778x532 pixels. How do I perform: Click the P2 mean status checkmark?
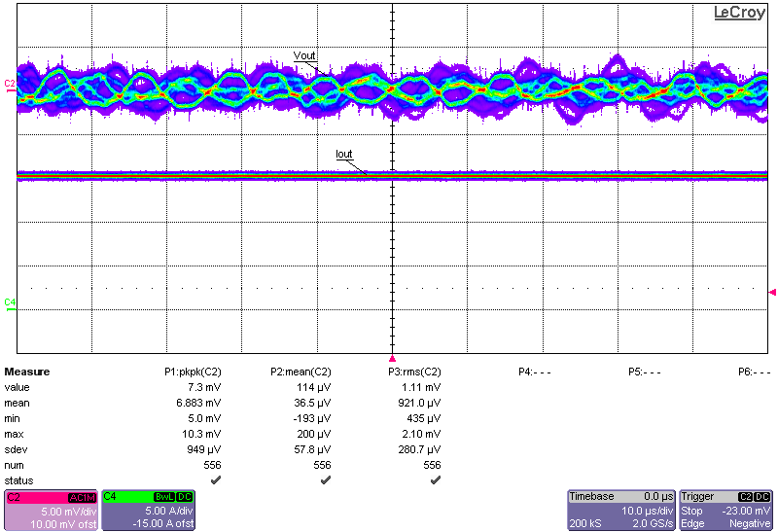click(325, 480)
